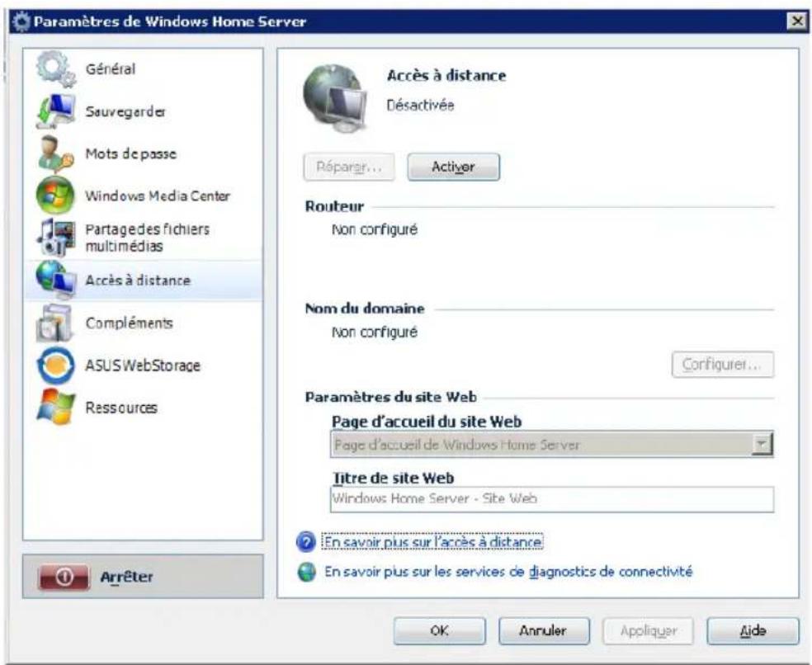
Task: Click the Accès à distance sidebar globe icon
Action: 56,281
